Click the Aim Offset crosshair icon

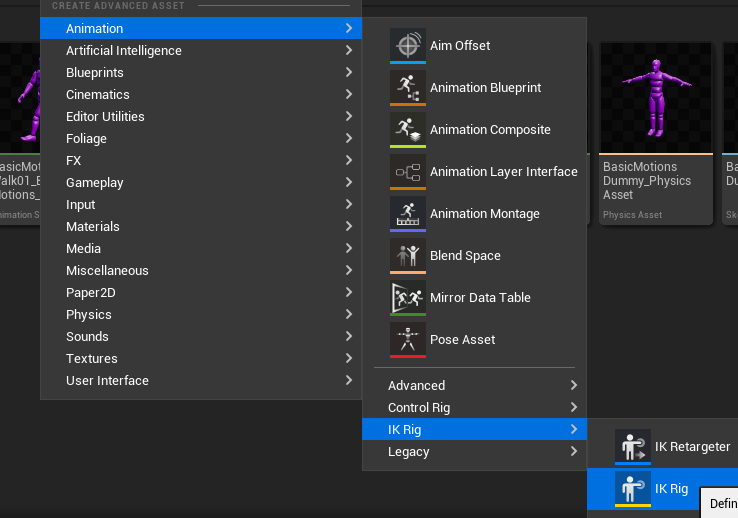tap(407, 46)
